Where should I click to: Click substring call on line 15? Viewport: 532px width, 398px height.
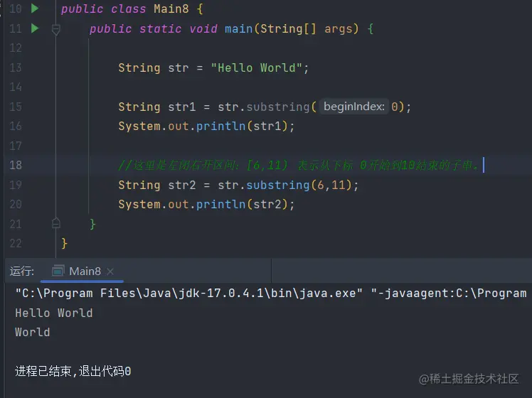pyautogui.click(x=277, y=107)
